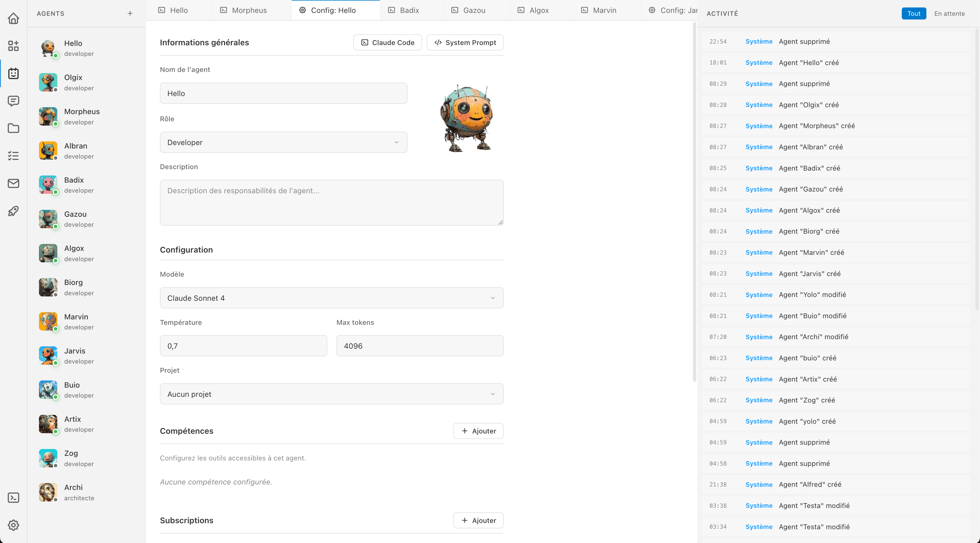This screenshot has height=543, width=980.
Task: Open the chat messages sidebar icon
Action: click(13, 101)
